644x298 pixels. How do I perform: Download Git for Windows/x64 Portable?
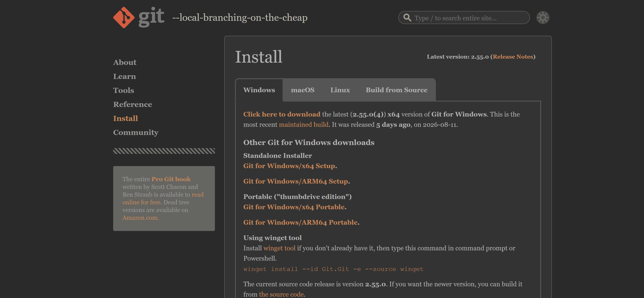click(294, 207)
